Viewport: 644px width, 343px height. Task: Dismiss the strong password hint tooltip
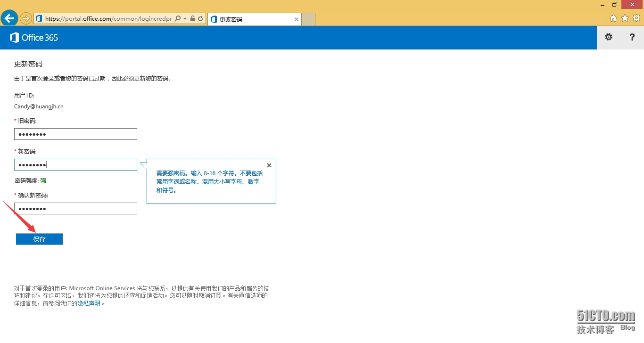pyautogui.click(x=269, y=165)
